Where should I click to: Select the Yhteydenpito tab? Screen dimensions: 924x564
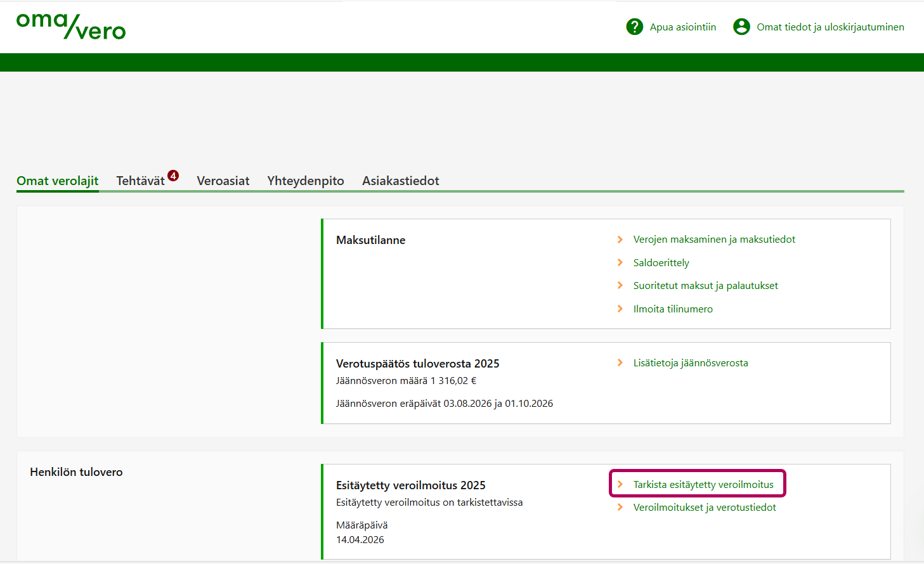pyautogui.click(x=306, y=181)
